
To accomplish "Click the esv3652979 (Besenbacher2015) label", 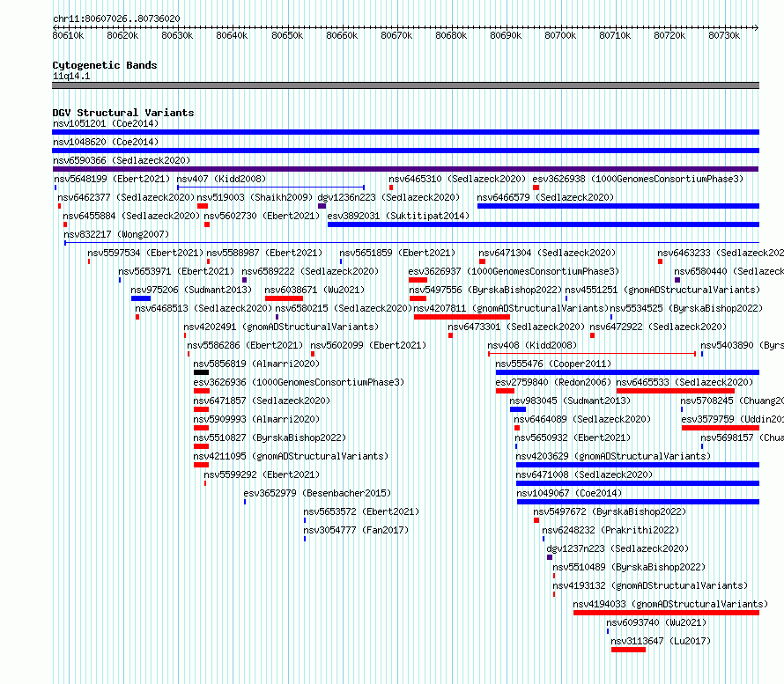I will 317,493.
